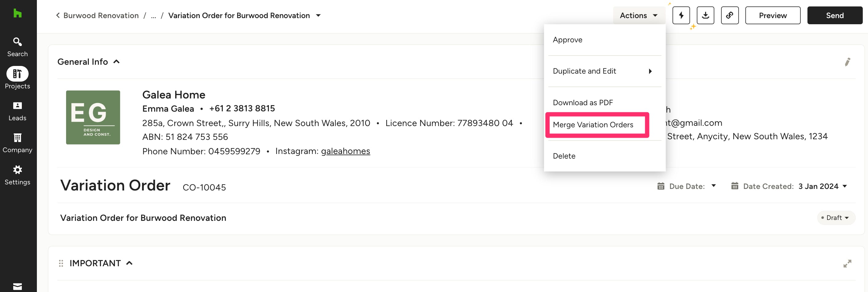
Task: Click the lightning bolt quick action icon
Action: 681,15
